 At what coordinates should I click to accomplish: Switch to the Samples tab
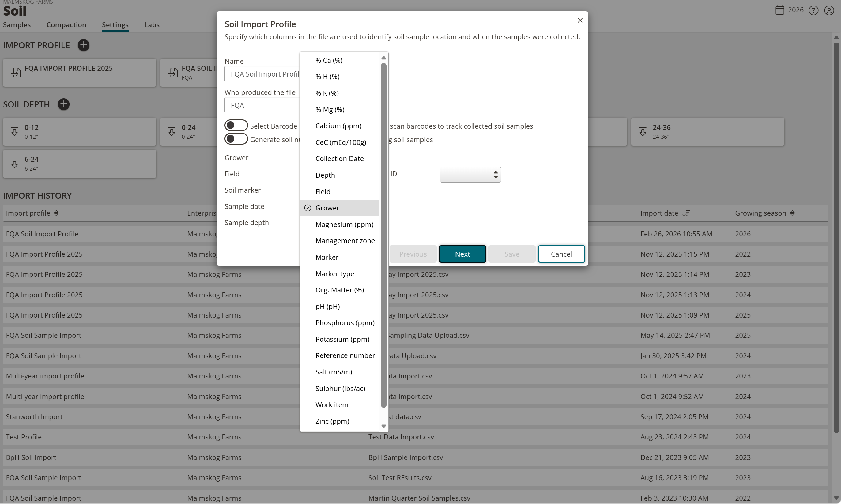17,25
